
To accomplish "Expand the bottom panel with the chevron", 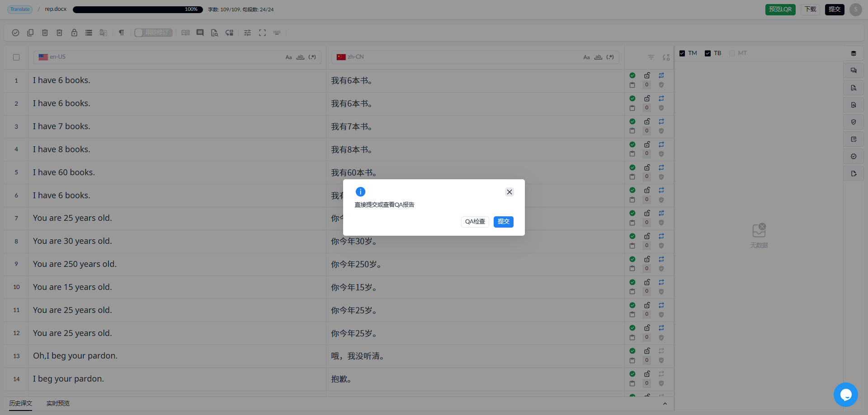I will [665, 404].
